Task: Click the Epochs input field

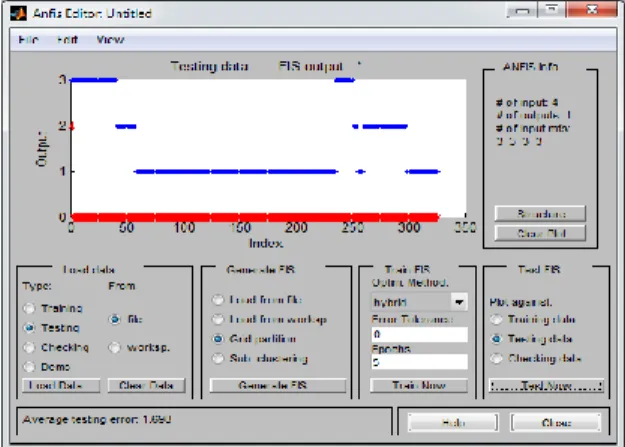Action: [419, 362]
